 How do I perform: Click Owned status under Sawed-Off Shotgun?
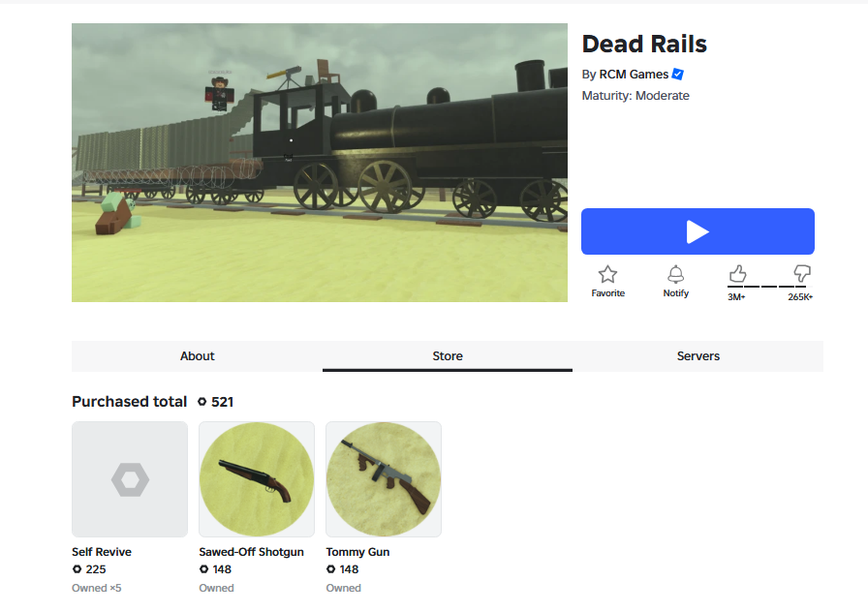[x=216, y=588]
